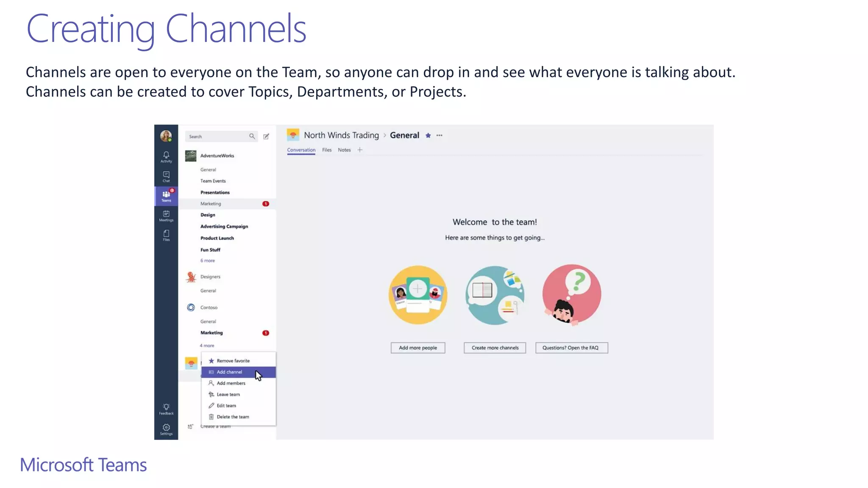The height and width of the screenshot is (488, 868).
Task: Select the Designers team name
Action: (x=210, y=277)
